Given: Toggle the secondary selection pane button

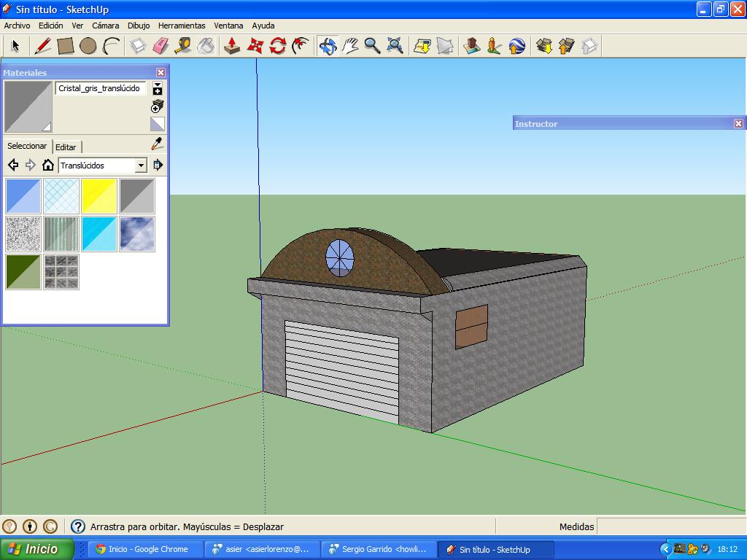Looking at the screenshot, I should (x=158, y=88).
